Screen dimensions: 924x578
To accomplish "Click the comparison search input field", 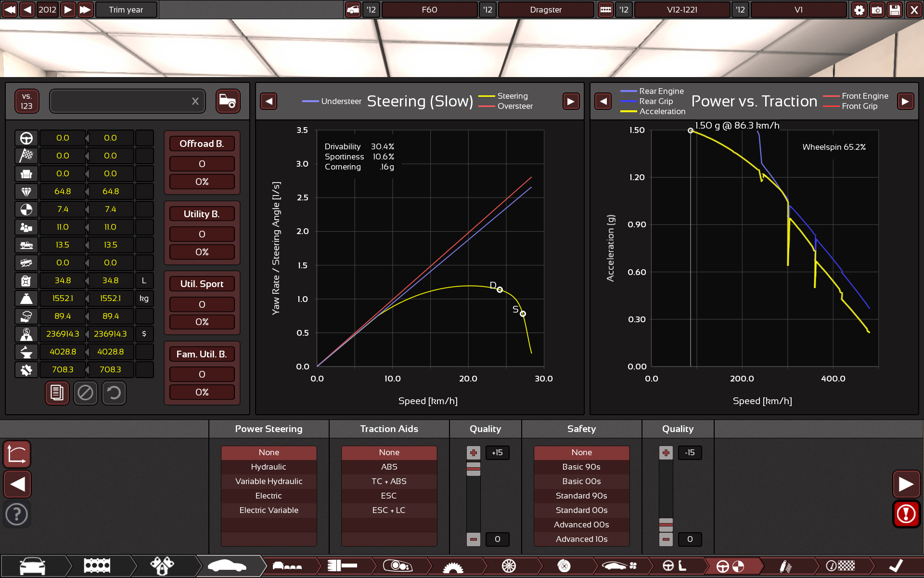I will (x=120, y=101).
